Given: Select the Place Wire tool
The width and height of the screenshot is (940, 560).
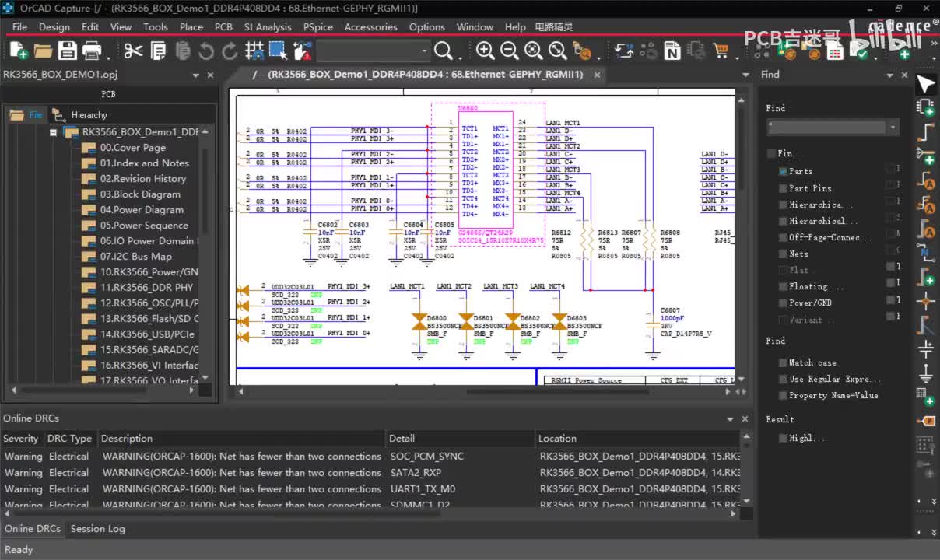Looking at the screenshot, I should click(x=925, y=131).
